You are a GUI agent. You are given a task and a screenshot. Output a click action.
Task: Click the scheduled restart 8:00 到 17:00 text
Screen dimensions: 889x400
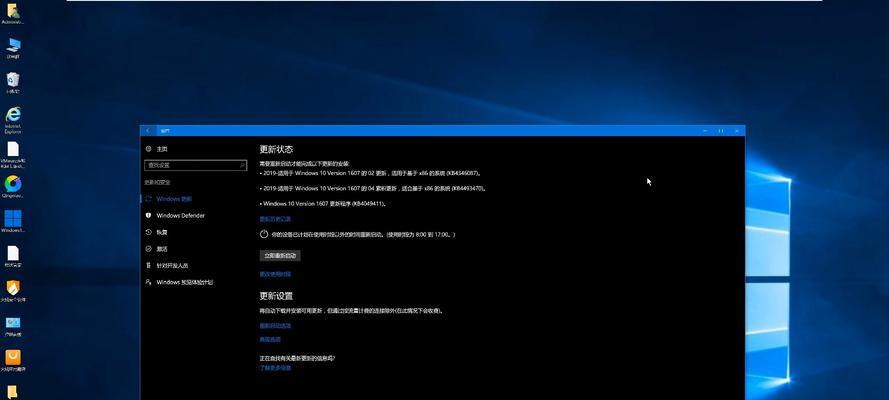click(363, 234)
